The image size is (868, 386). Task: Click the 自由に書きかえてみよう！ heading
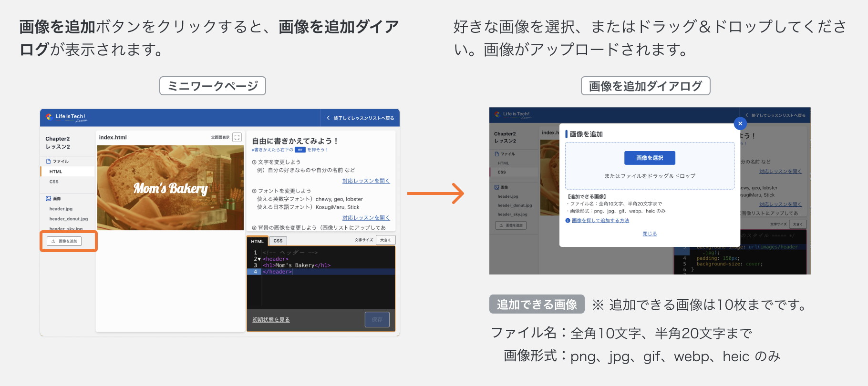295,141
